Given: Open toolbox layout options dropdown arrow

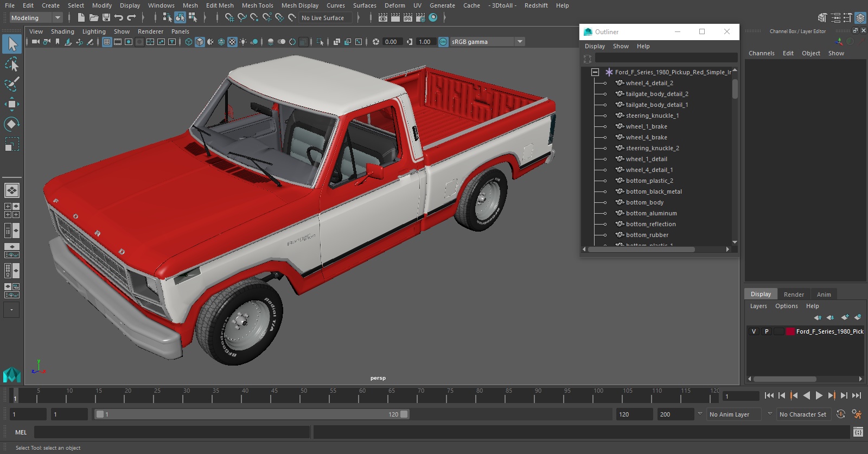Looking at the screenshot, I should (x=11, y=310).
